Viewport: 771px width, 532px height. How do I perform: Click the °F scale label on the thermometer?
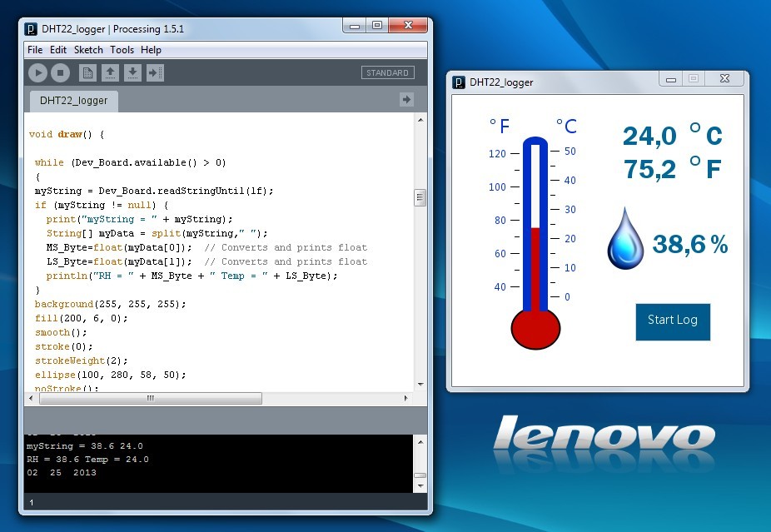coord(499,126)
